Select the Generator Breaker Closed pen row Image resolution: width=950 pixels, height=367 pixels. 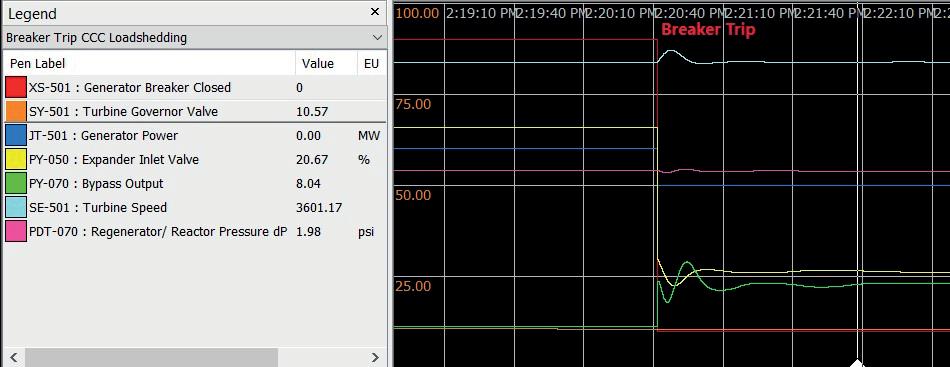(194, 87)
